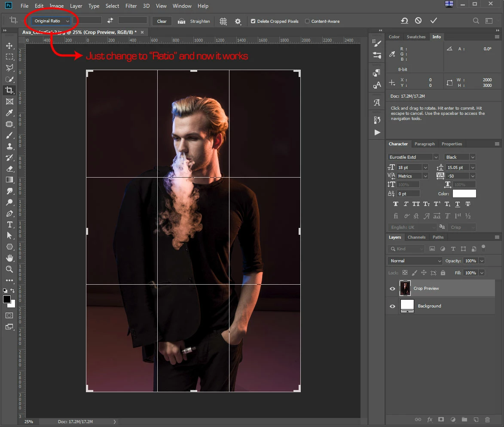Toggle Faux Bold text style
This screenshot has width=504, height=427.
[396, 204]
